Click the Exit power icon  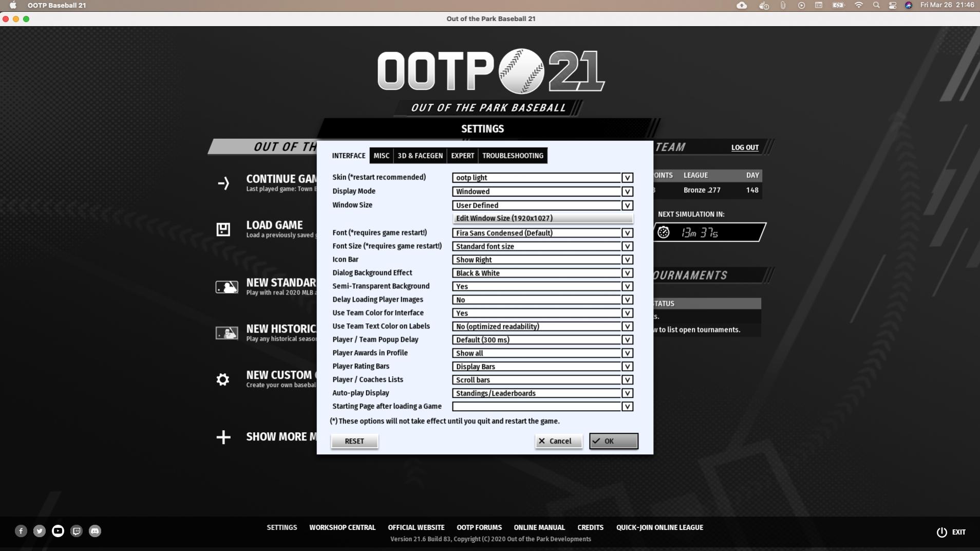click(942, 532)
